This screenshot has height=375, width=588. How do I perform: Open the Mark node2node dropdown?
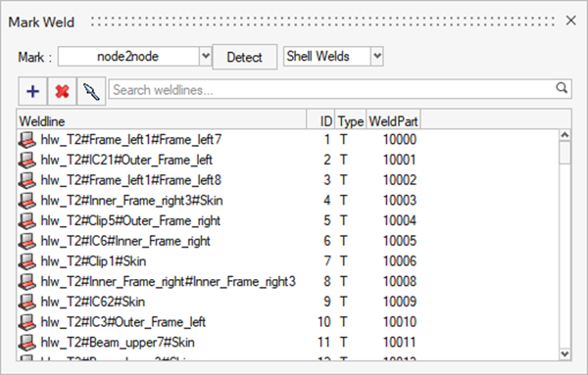(x=206, y=57)
